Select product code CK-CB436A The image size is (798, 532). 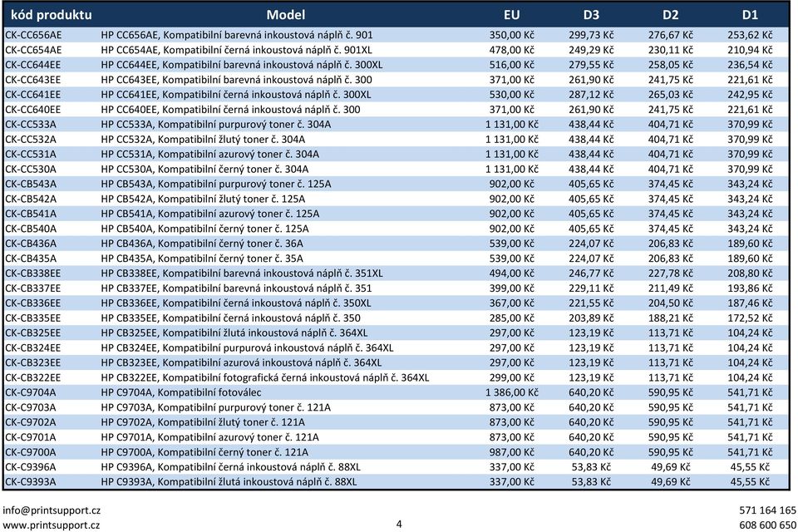click(31, 244)
